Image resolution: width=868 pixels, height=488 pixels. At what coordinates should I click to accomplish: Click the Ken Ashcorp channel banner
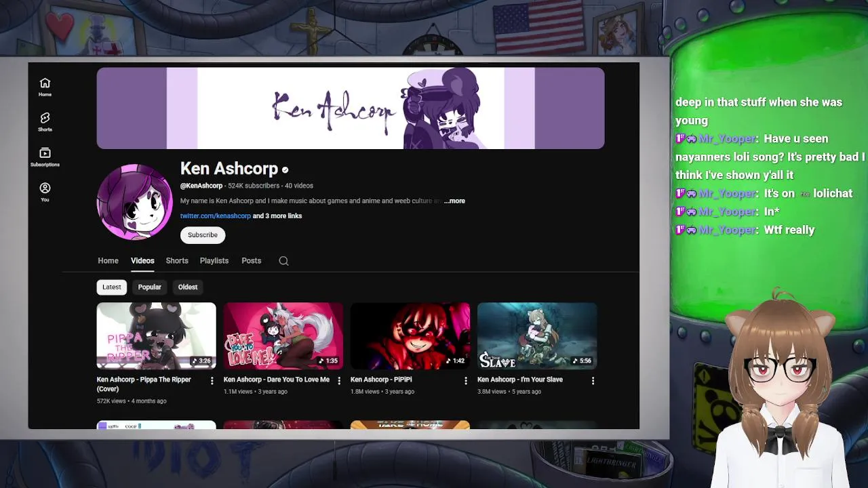coord(351,108)
